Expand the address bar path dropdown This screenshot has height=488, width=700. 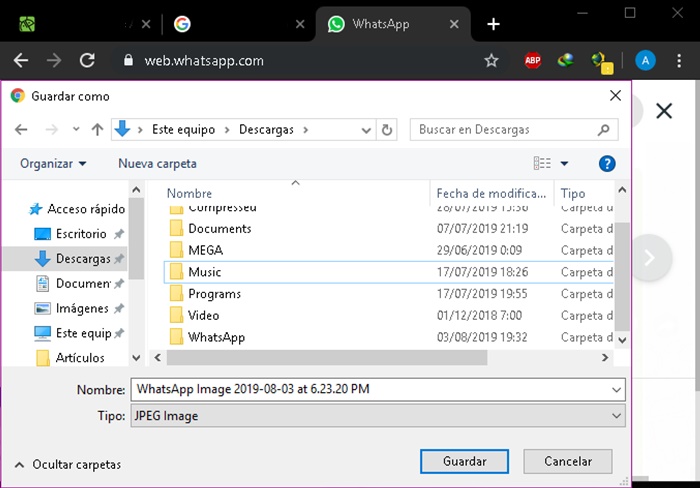tap(366, 130)
